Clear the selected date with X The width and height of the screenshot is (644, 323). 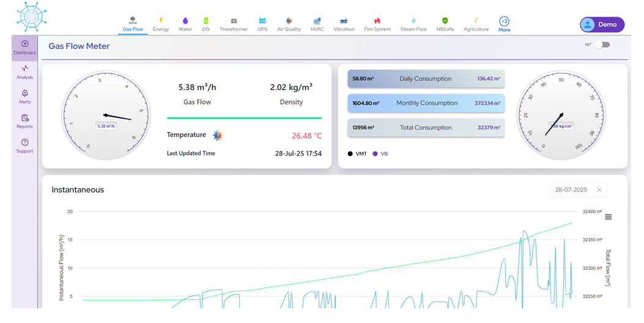599,190
